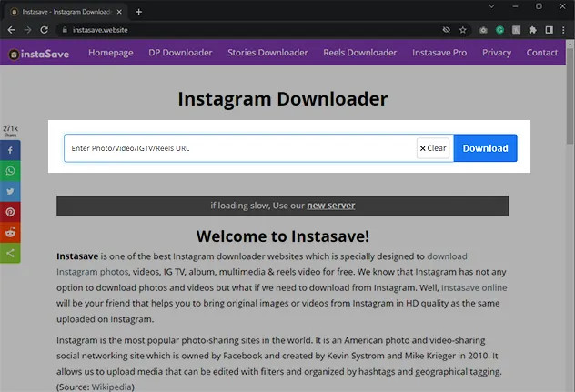
Task: Reload the page with refresh icon
Action: pos(44,30)
